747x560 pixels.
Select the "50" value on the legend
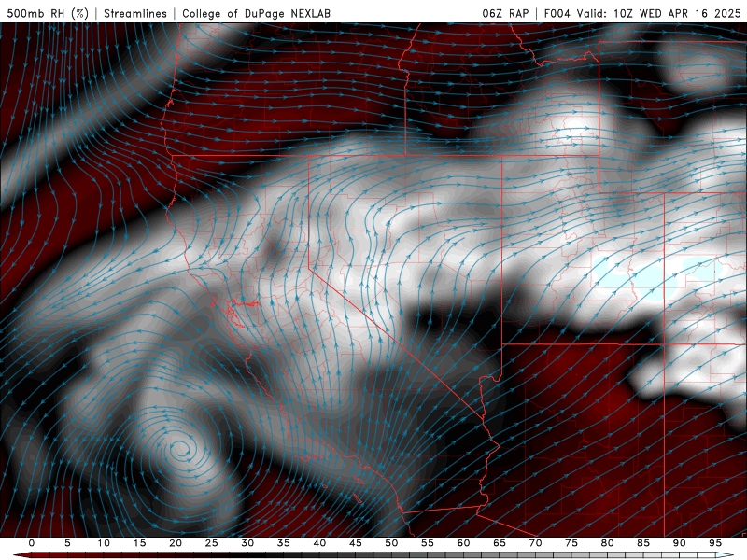(391, 543)
